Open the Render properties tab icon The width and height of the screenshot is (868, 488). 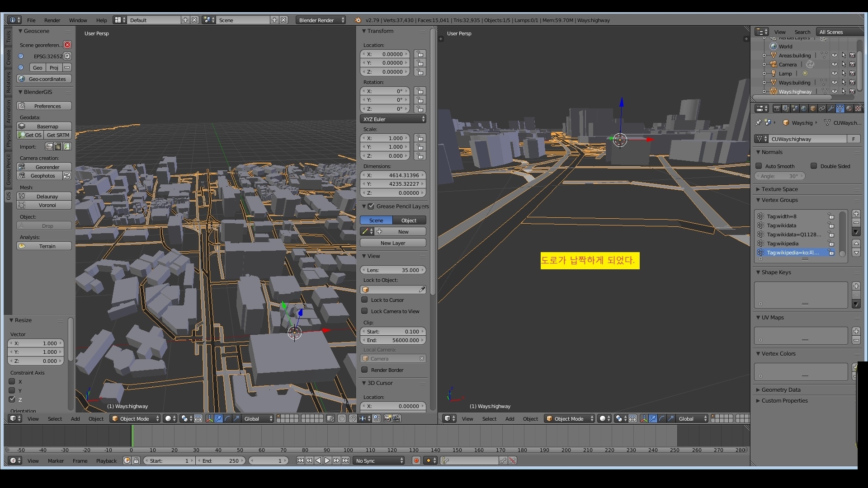tap(777, 108)
